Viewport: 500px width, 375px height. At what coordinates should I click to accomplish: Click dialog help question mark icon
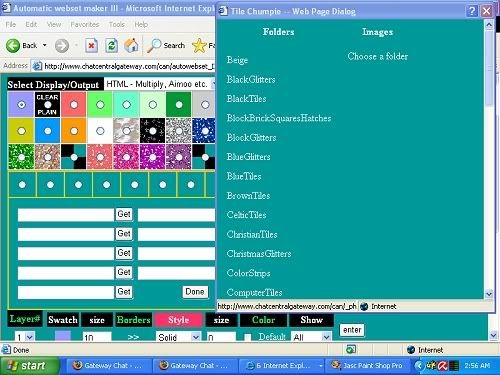coord(472,11)
